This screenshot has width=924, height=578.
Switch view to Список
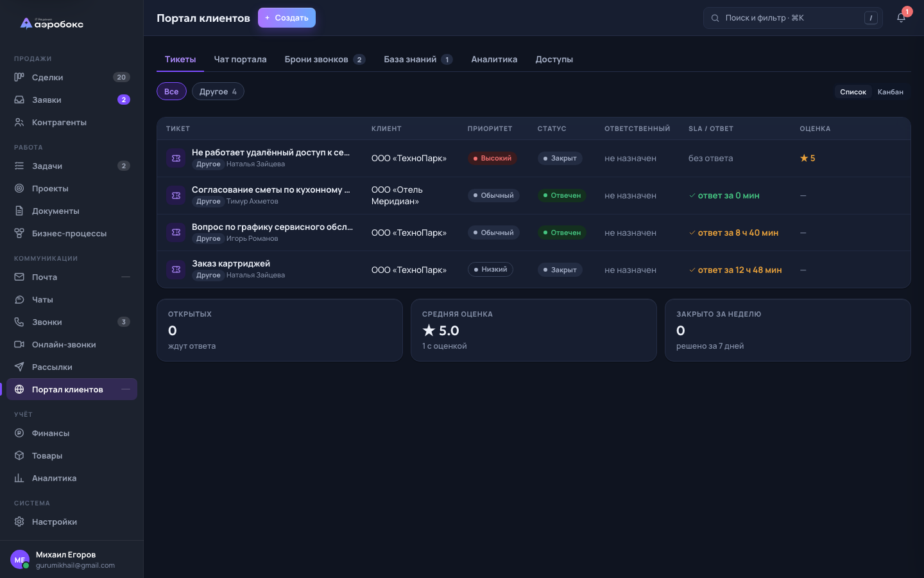pos(853,92)
